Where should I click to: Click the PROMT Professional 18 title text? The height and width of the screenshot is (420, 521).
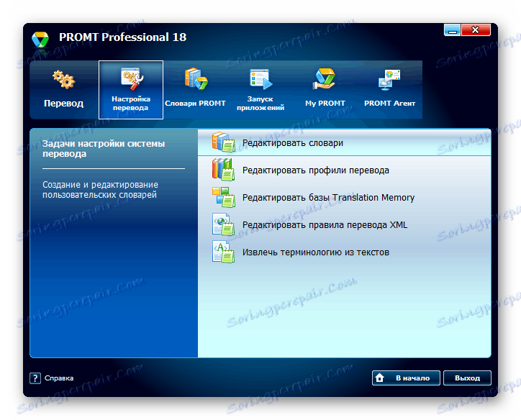tap(122, 37)
